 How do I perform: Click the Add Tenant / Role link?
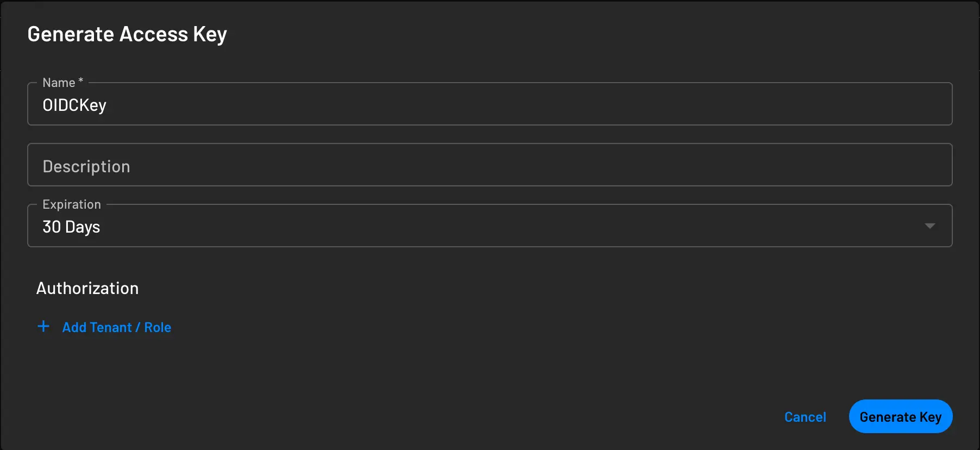pos(116,327)
